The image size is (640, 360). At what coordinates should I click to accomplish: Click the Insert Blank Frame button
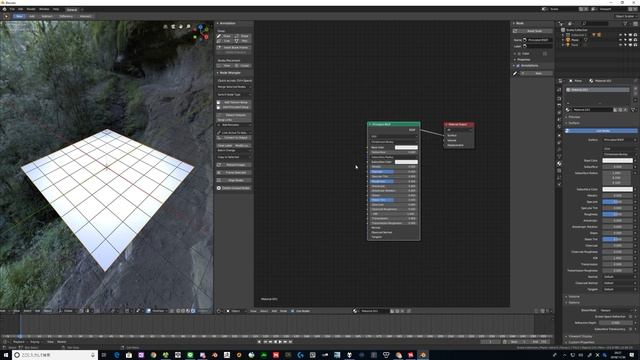(234, 48)
